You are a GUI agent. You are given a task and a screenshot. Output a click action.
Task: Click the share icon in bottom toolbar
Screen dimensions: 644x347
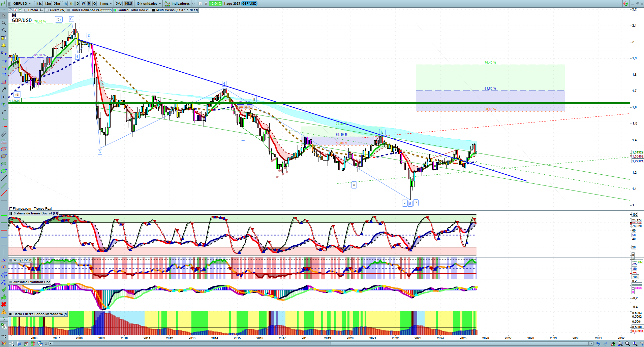[x=11, y=344]
